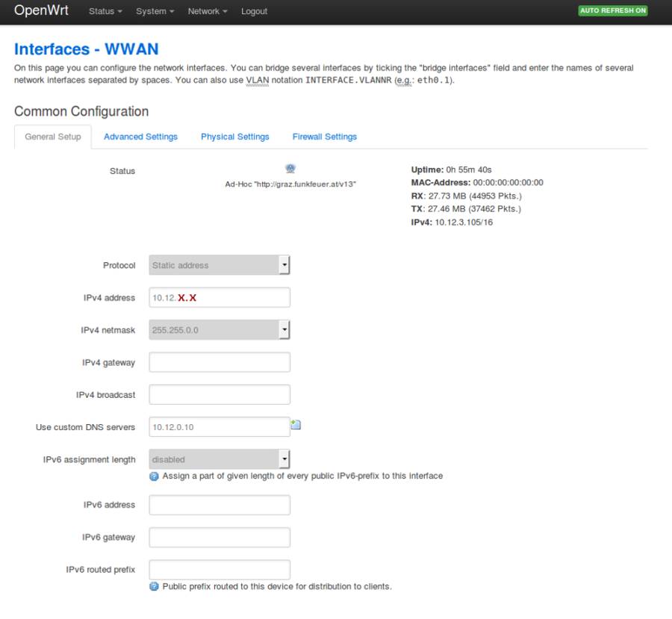Open the IPv6 assignment length dropdown
The width and height of the screenshot is (672, 619).
click(220, 459)
